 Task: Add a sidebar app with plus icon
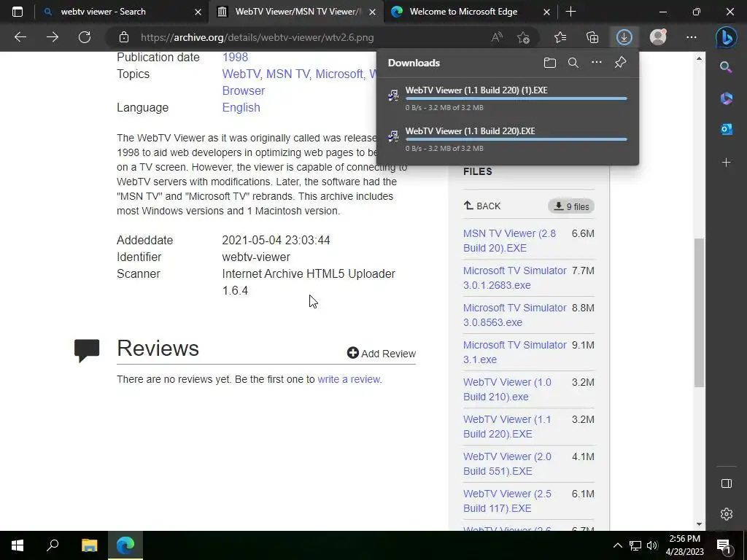(726, 163)
